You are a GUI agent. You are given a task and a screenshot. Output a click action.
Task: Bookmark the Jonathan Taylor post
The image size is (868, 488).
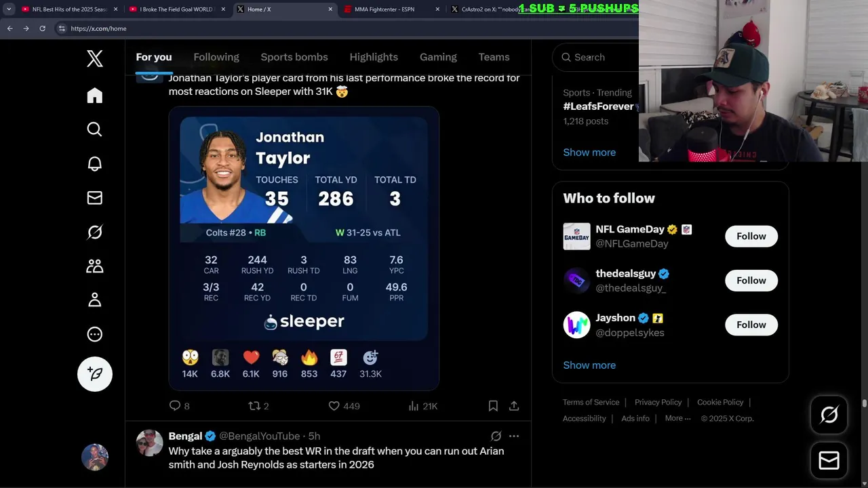(x=493, y=406)
